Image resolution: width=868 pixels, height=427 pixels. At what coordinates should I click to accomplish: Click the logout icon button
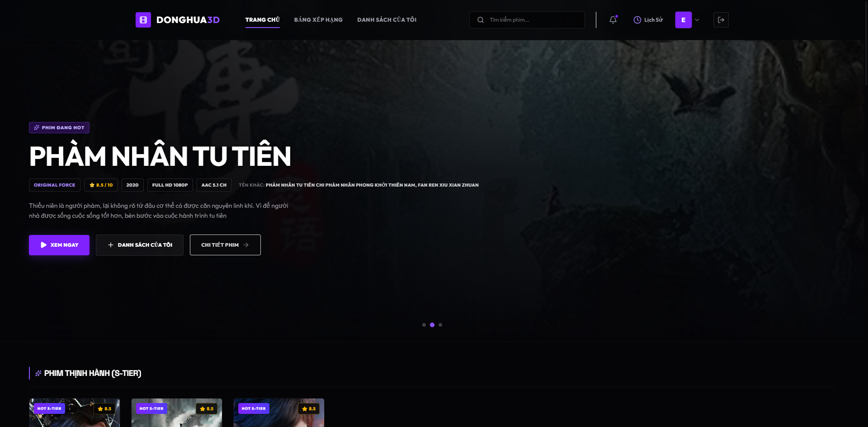[x=721, y=20]
